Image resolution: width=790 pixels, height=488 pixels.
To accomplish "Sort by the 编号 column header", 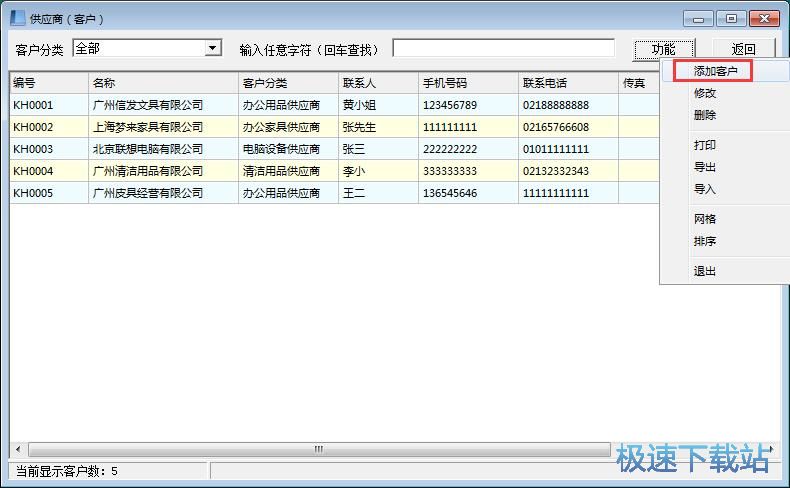I will [49, 83].
